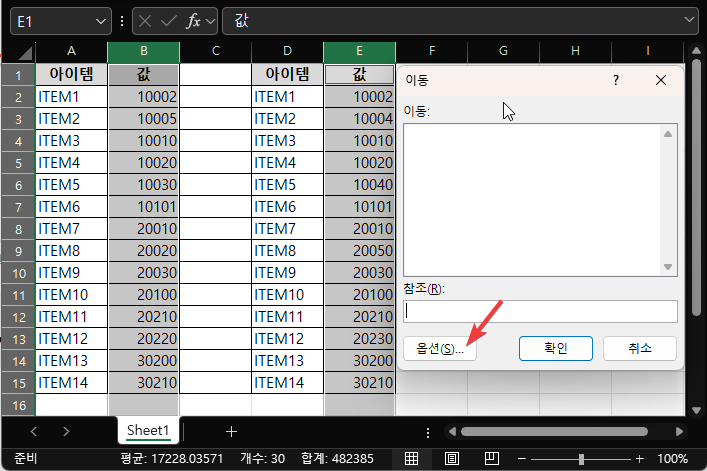Select column A header

(x=71, y=51)
